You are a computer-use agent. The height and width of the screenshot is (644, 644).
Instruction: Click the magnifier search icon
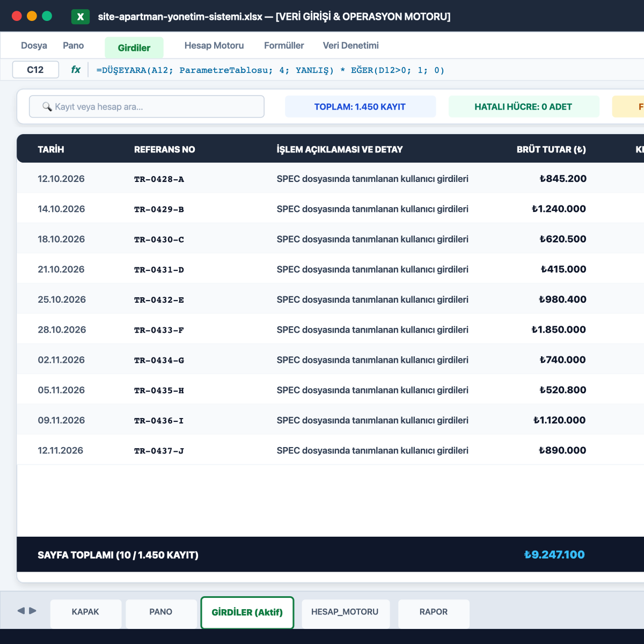click(47, 107)
